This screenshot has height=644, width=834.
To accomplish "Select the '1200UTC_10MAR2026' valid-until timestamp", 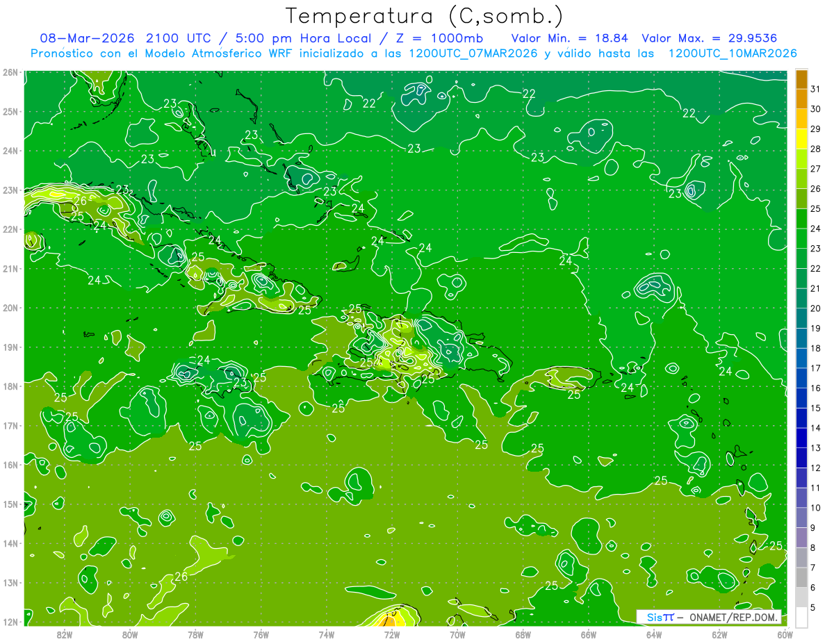I will click(x=733, y=53).
